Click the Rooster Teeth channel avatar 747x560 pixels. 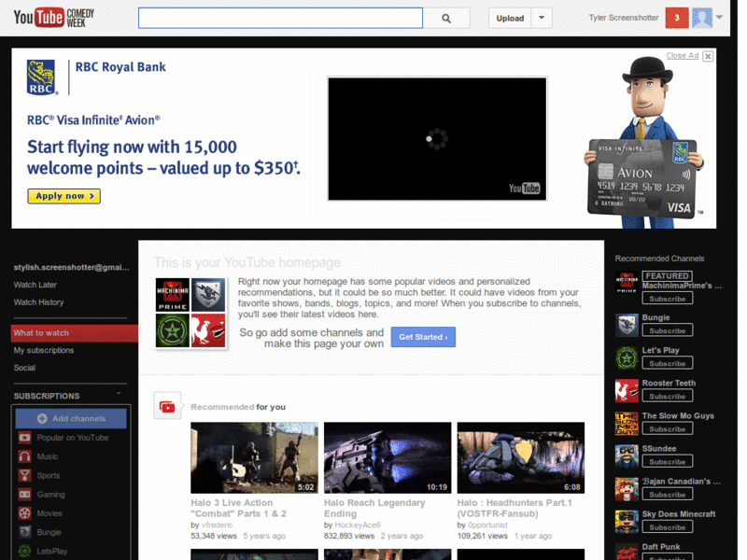click(x=627, y=391)
